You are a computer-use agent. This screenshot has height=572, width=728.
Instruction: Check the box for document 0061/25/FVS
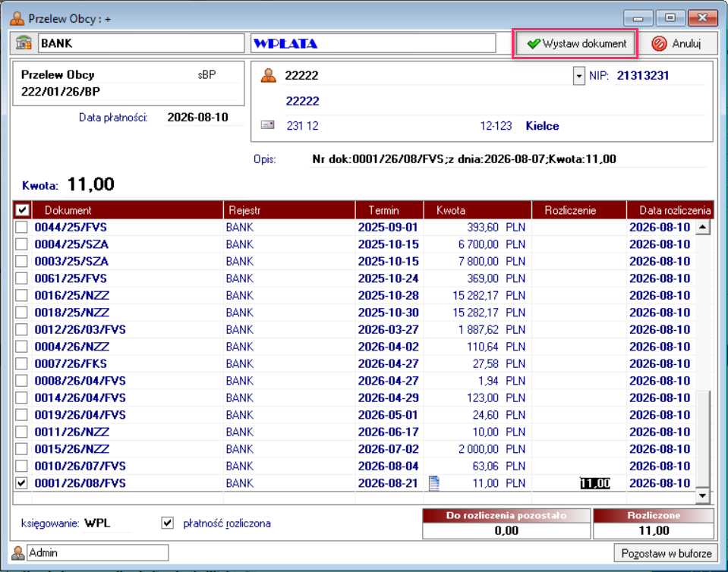21,278
